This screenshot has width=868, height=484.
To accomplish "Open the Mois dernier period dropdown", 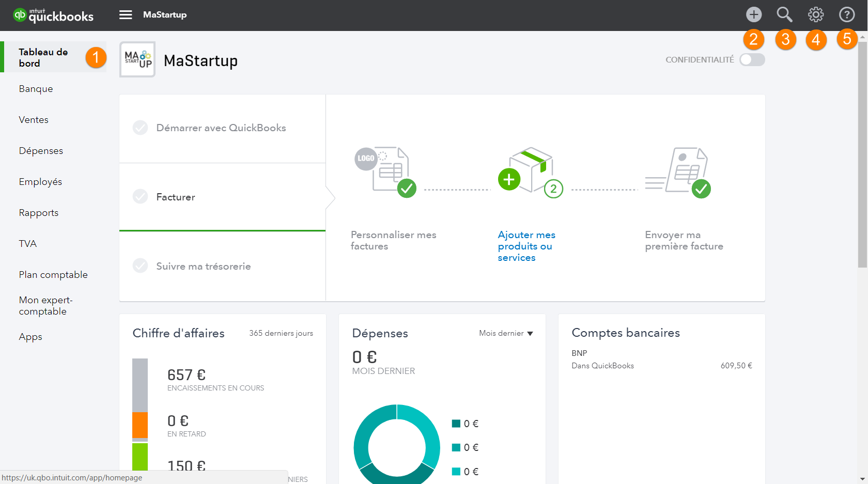I will click(506, 333).
